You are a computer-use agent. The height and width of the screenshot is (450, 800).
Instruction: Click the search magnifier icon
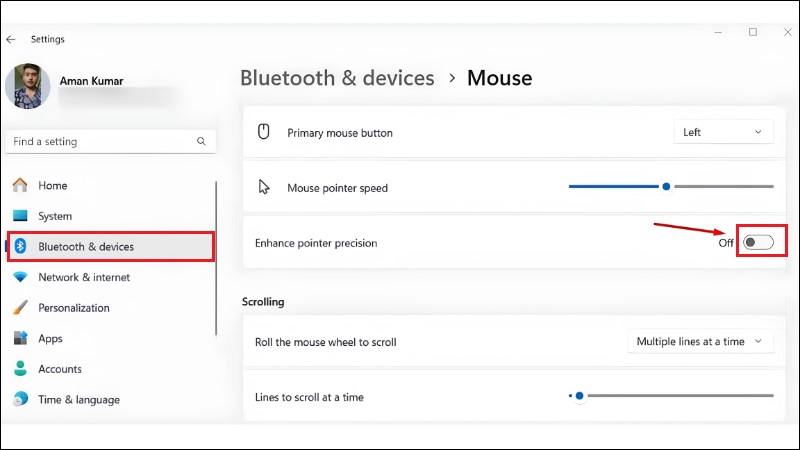coord(201,141)
